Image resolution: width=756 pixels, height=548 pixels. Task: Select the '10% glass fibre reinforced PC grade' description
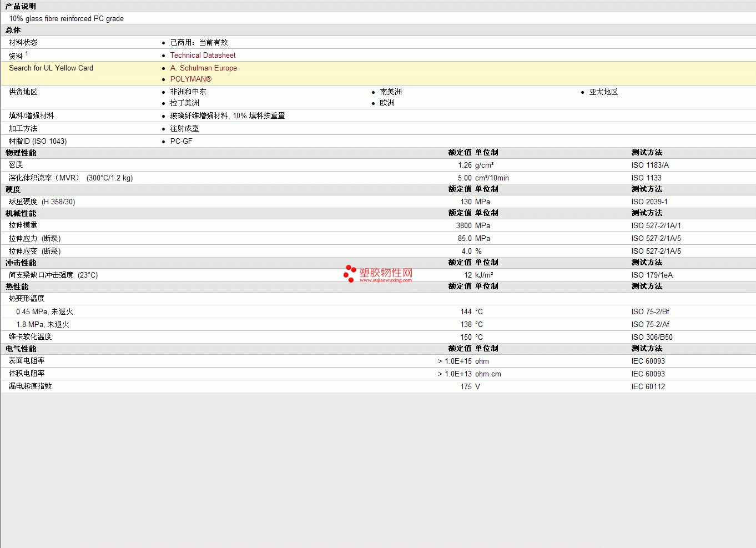click(x=67, y=19)
